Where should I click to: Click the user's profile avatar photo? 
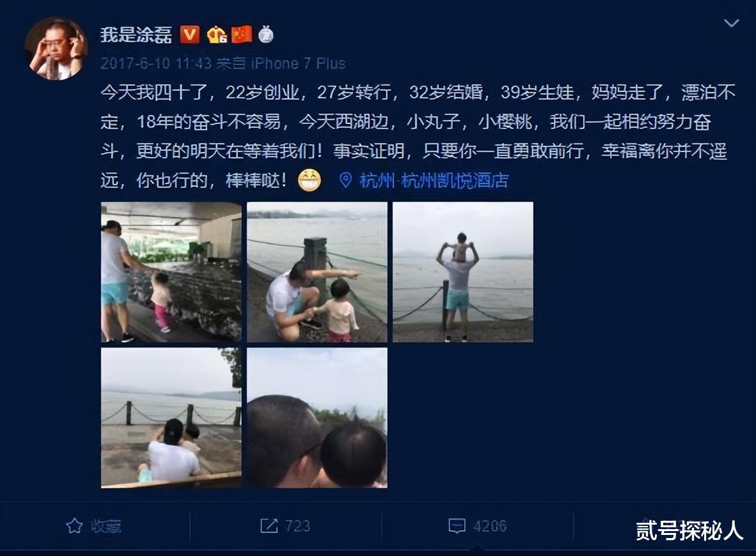pos(56,48)
